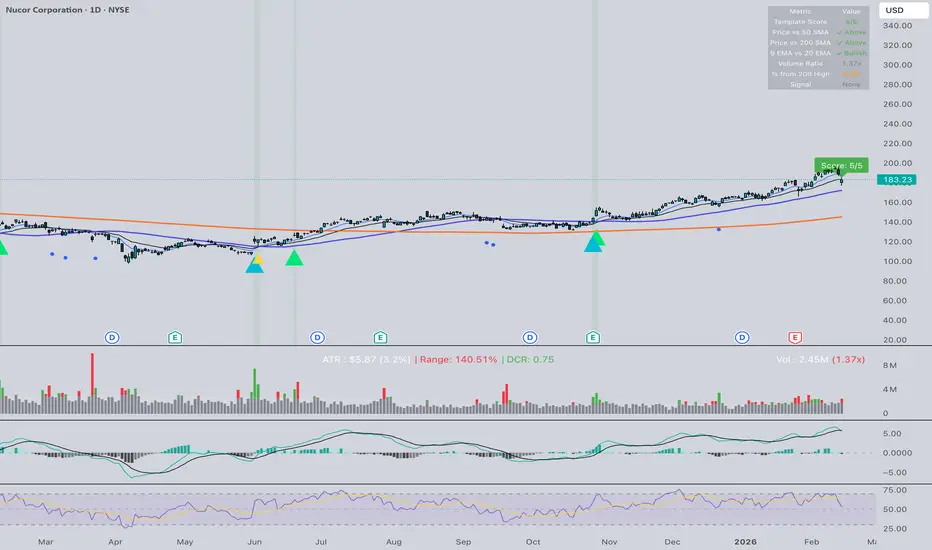The image size is (932, 550).
Task: Click the Signal row showing None
Action: pos(818,84)
